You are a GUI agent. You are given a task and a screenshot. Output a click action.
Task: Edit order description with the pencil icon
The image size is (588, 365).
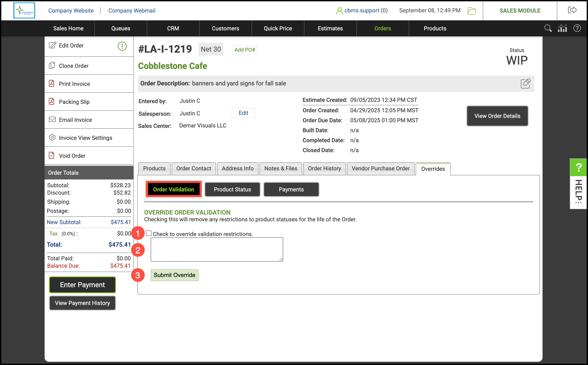tap(525, 83)
